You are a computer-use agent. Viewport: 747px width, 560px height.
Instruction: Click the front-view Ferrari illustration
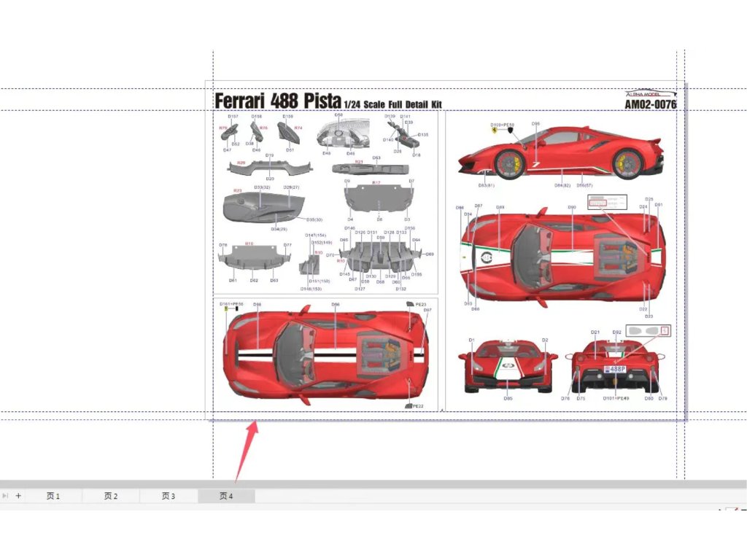tap(508, 366)
